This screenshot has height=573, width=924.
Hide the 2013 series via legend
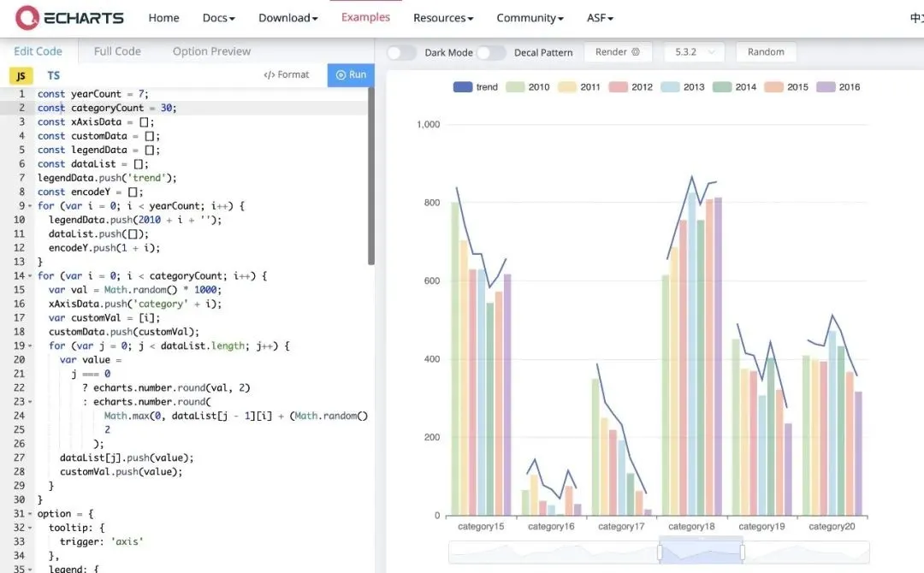pyautogui.click(x=669, y=87)
